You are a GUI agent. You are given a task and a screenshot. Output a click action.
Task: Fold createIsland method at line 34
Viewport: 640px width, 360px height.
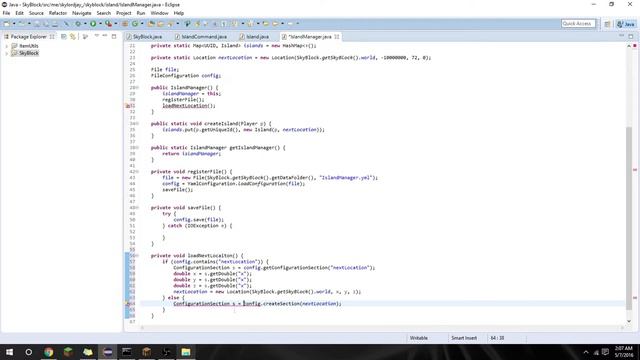137,124
